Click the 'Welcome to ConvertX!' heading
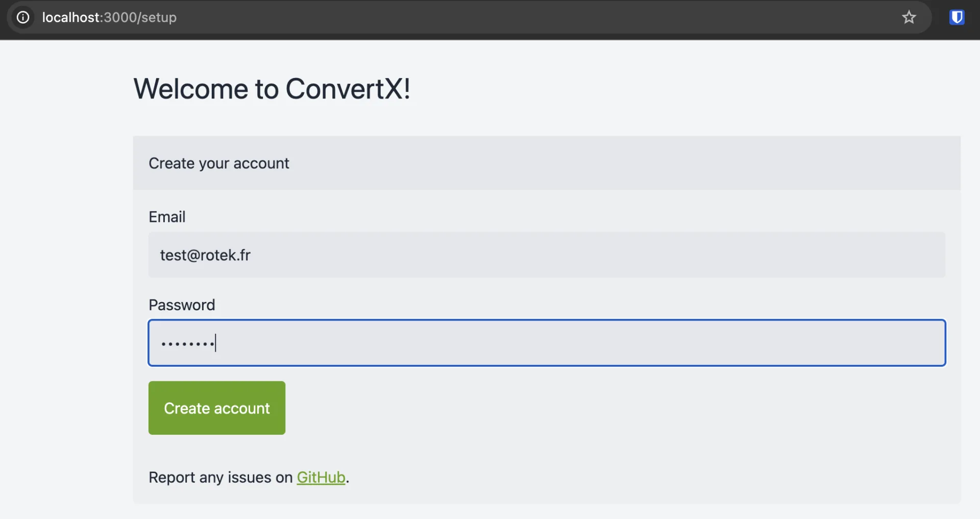This screenshot has width=980, height=519. pyautogui.click(x=272, y=89)
